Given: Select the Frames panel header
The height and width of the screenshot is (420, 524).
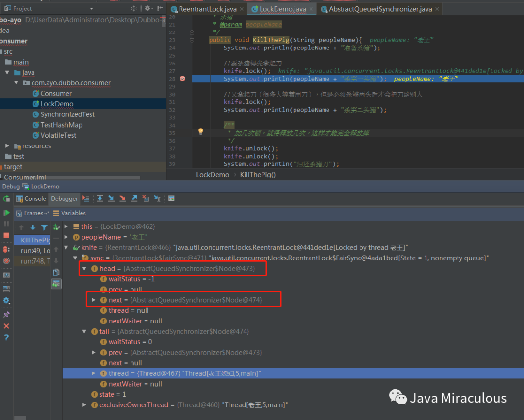Looking at the screenshot, I should [32, 213].
